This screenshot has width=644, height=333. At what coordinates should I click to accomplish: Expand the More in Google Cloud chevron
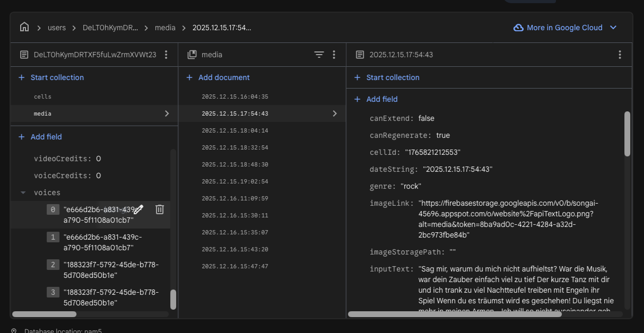[614, 28]
